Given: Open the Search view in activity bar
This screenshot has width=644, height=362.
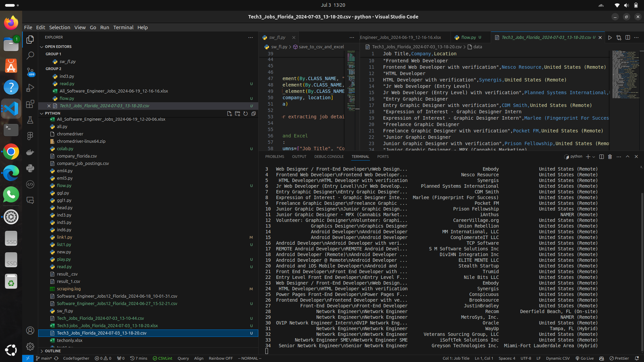Looking at the screenshot, I should pos(30,56).
